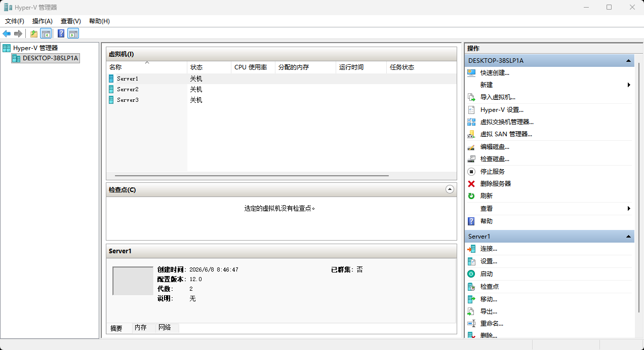This screenshot has width=644, height=350.
Task: Switch to the 摘要 tab
Action: [116, 328]
